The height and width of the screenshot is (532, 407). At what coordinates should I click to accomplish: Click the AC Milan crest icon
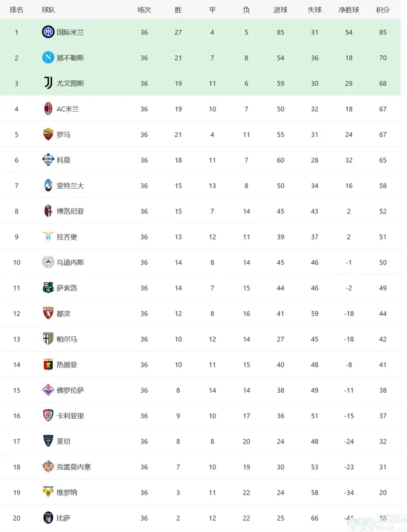[48, 109]
